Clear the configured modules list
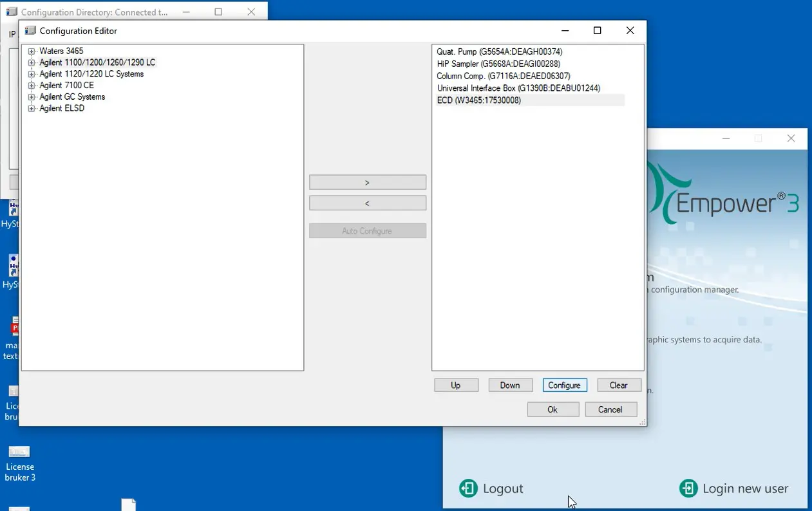The width and height of the screenshot is (812, 511). 619,386
